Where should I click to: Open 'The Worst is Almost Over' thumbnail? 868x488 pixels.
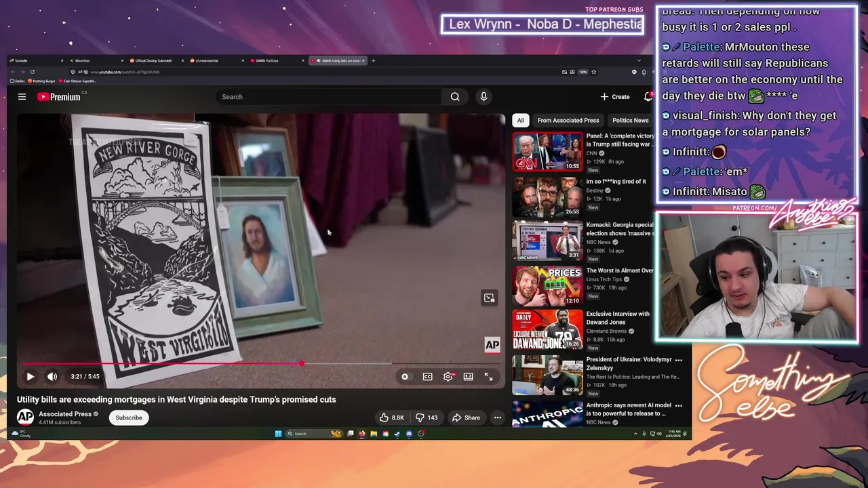[547, 285]
